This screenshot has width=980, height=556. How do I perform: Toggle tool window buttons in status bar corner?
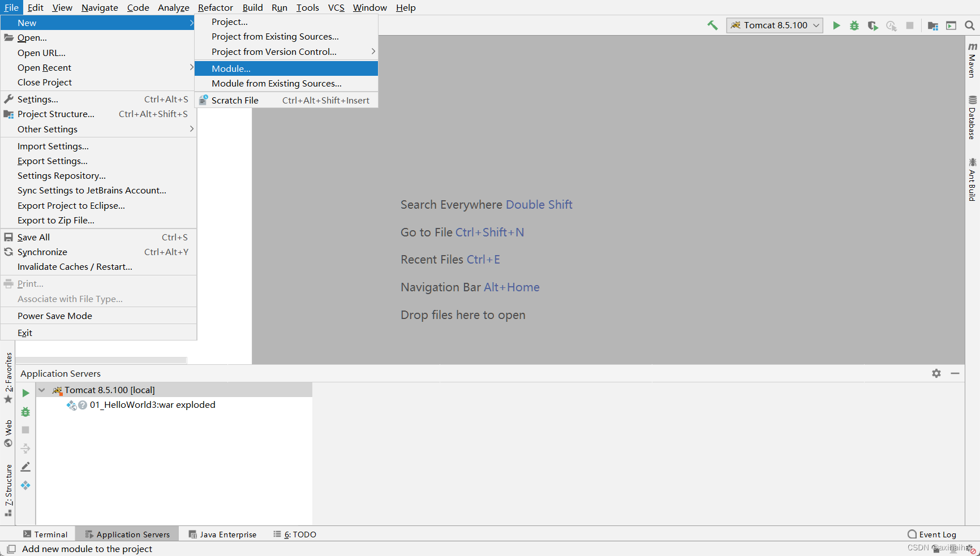(x=11, y=549)
